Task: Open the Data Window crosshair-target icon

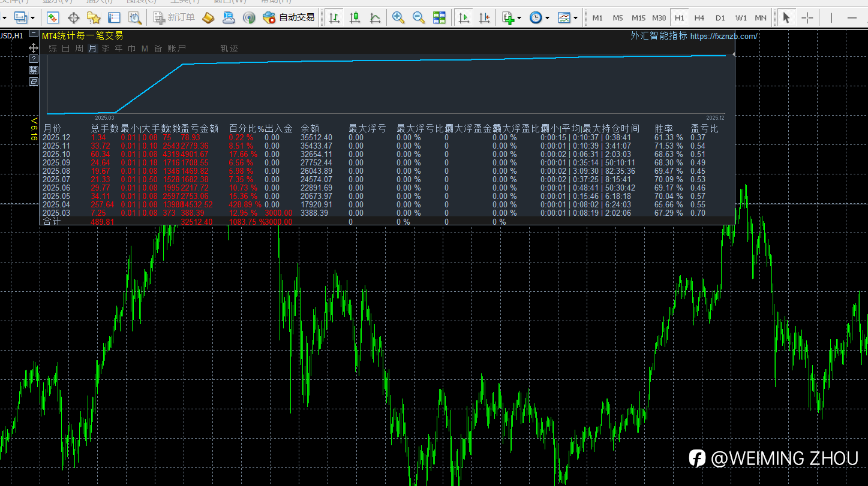Action: (x=73, y=18)
